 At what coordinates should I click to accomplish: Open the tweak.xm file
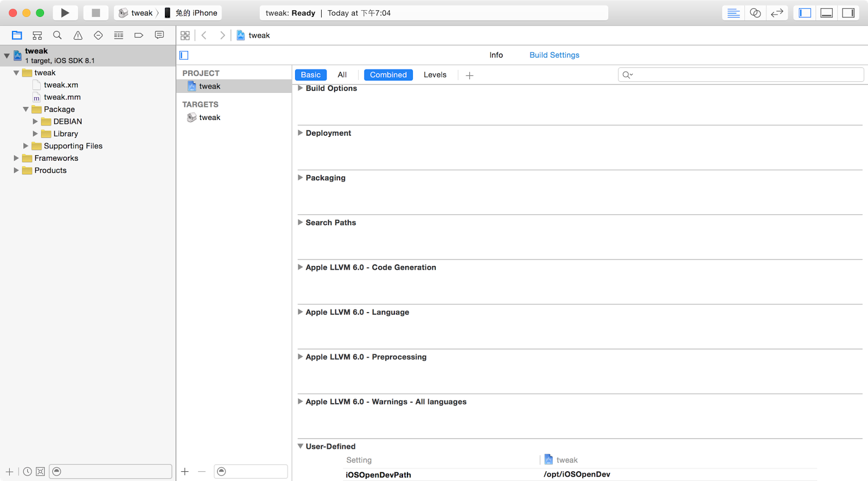click(x=61, y=85)
